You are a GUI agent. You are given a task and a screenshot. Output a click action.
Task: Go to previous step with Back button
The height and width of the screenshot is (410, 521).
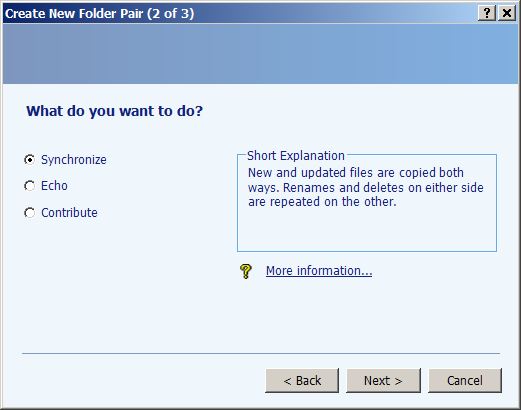(302, 380)
